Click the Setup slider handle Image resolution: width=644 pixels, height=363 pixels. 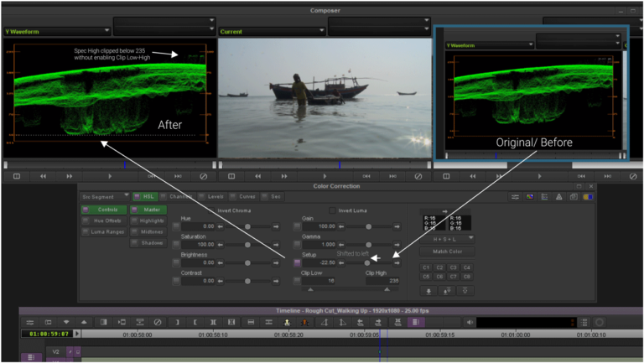[x=367, y=262]
